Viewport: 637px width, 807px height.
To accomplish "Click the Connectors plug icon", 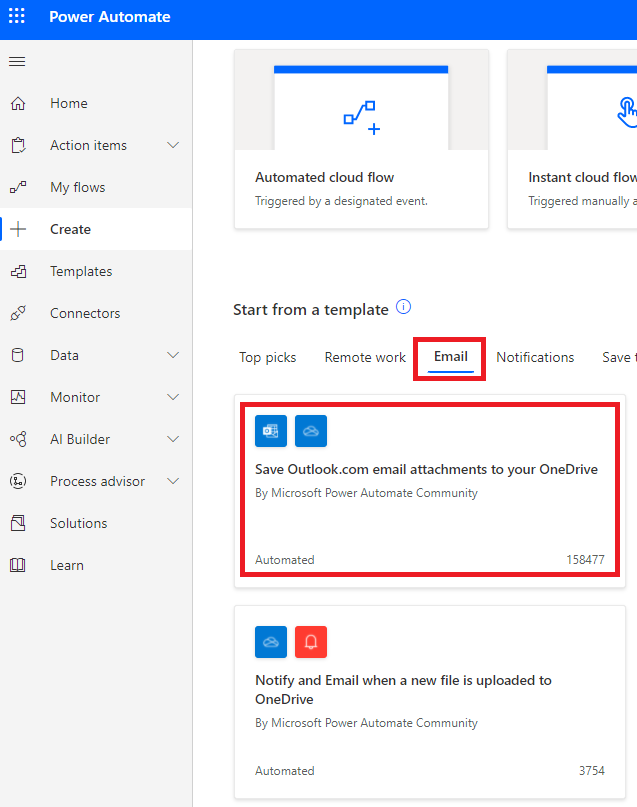I will click(x=18, y=313).
